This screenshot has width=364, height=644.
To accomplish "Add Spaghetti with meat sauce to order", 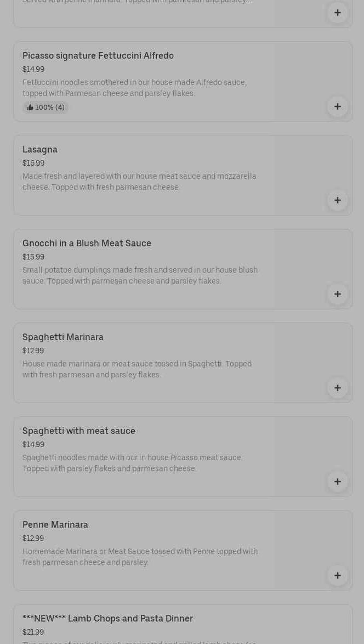I will click(337, 482).
